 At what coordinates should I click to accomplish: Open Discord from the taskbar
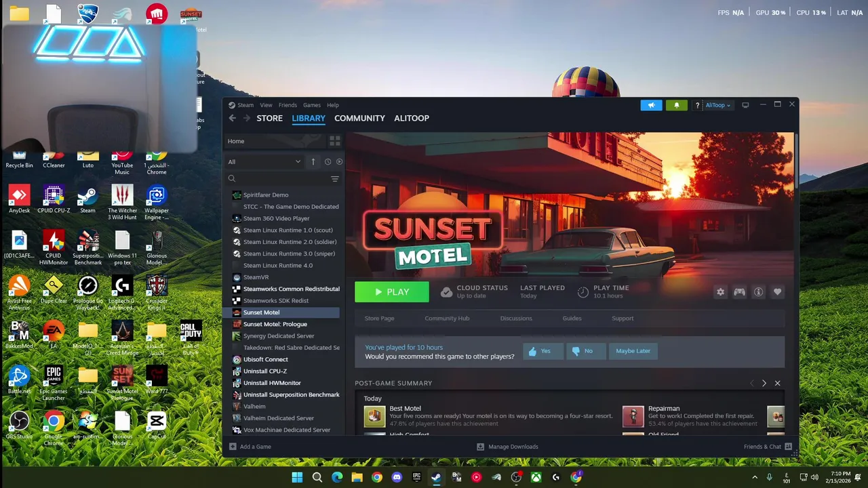pos(397,477)
